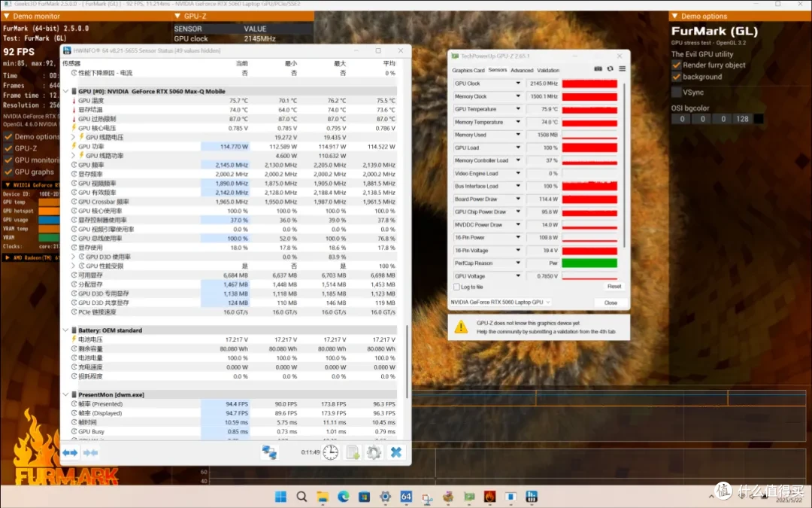This screenshot has width=812, height=508.
Task: Open Validation tab in GPU-Z
Action: [548, 70]
